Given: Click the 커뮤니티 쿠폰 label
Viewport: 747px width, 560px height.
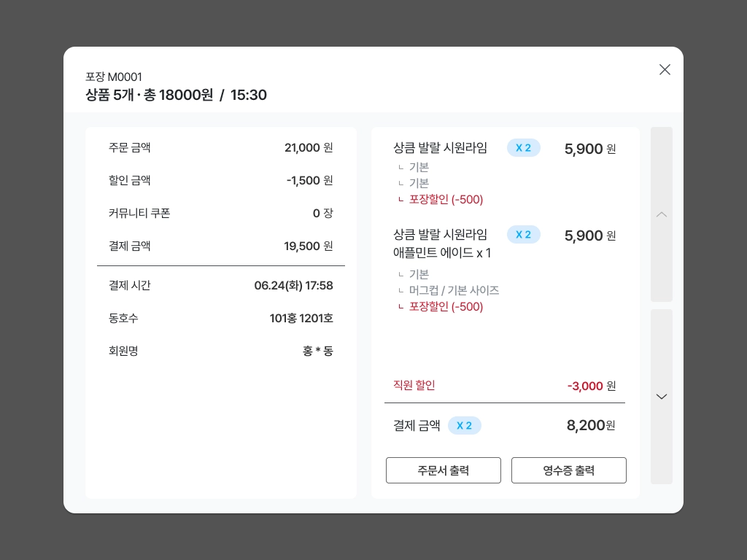Looking at the screenshot, I should tap(139, 213).
